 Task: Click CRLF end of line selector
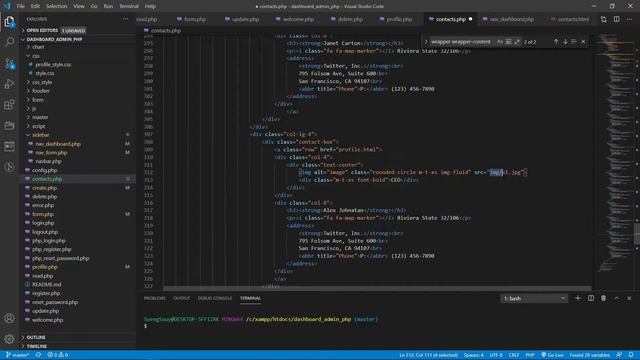pyautogui.click(x=514, y=355)
